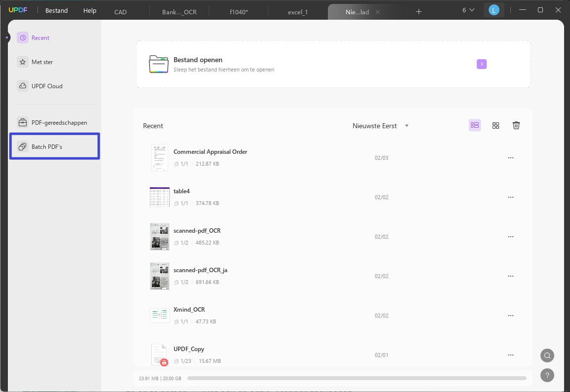570x392 pixels.
Task: Click the search magnifier button
Action: [547, 356]
